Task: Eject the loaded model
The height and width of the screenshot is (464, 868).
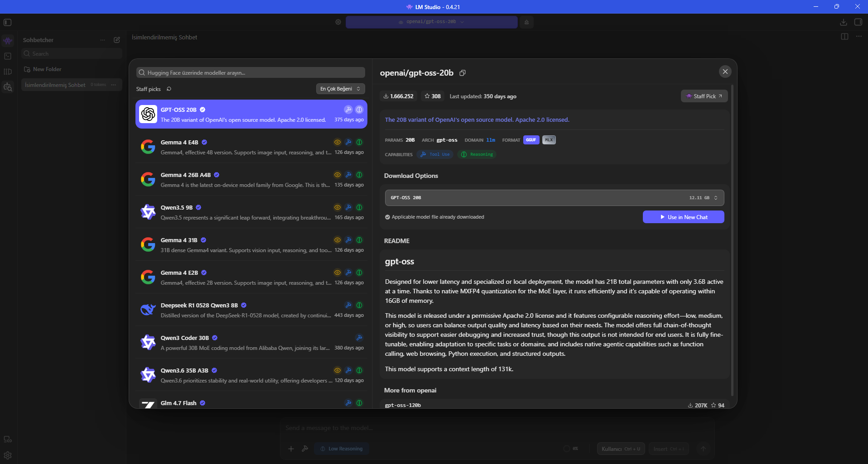Action: 526,22
